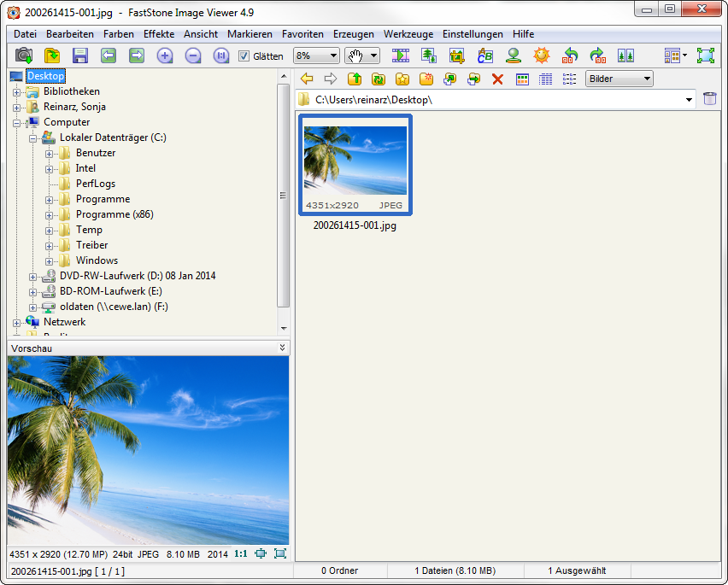Select the Netzwerk tree item

pyautogui.click(x=64, y=322)
